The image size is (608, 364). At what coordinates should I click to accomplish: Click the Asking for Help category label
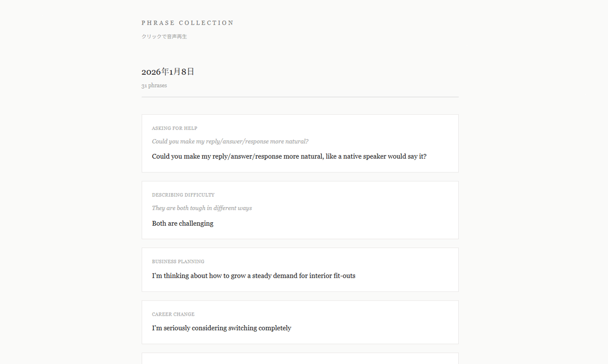(174, 128)
